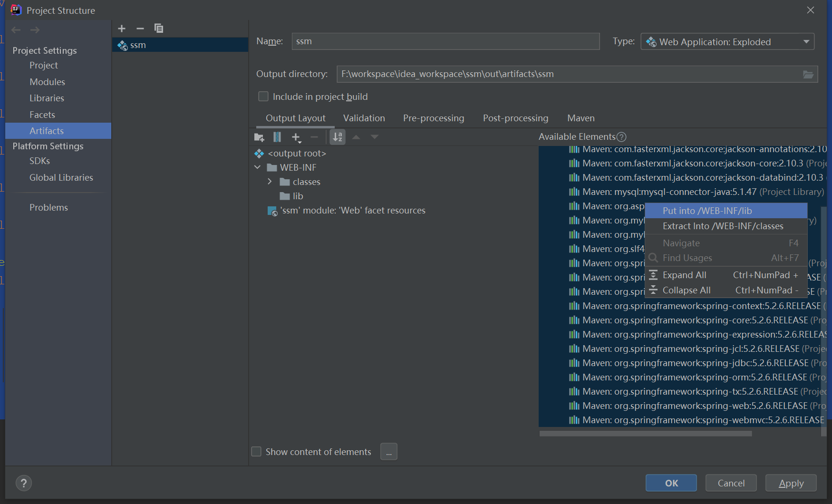Close the Project Structure dialog

(811, 10)
